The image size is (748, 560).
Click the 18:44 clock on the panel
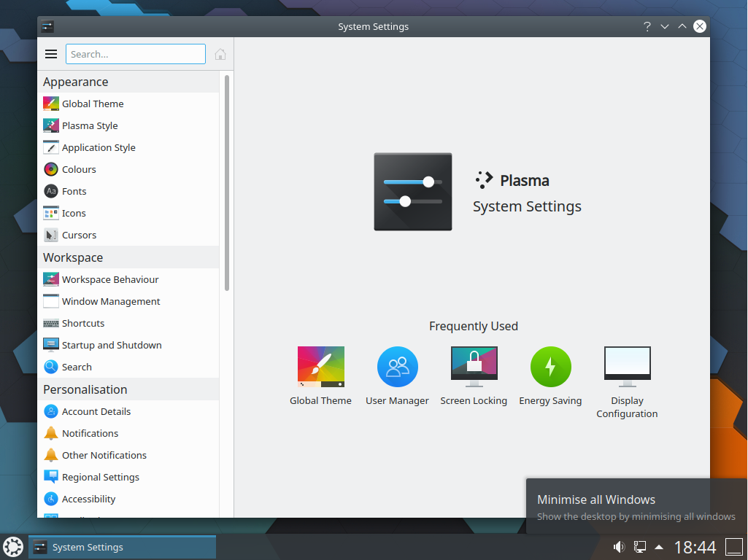[695, 547]
